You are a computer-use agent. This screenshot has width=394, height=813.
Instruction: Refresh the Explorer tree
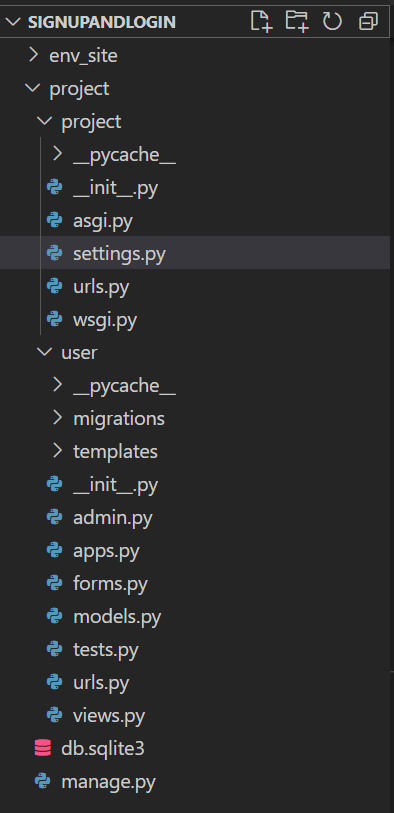pyautogui.click(x=332, y=21)
